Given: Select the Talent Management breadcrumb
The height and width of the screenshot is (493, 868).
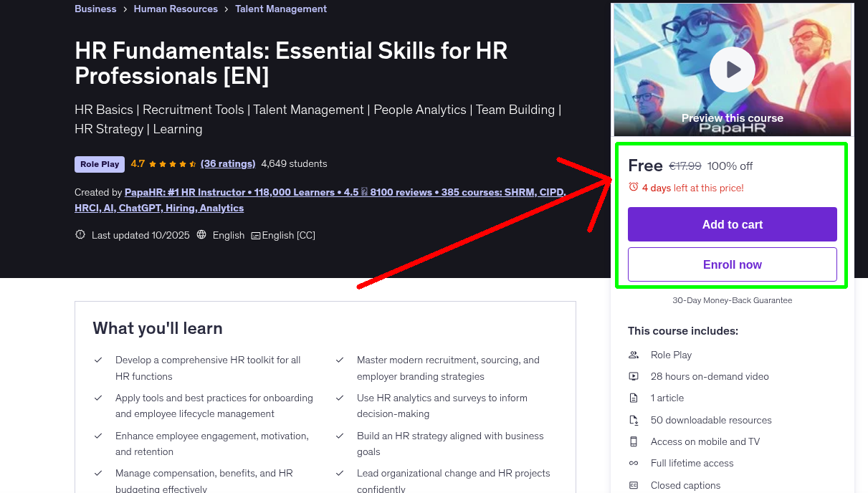Looking at the screenshot, I should pyautogui.click(x=281, y=9).
